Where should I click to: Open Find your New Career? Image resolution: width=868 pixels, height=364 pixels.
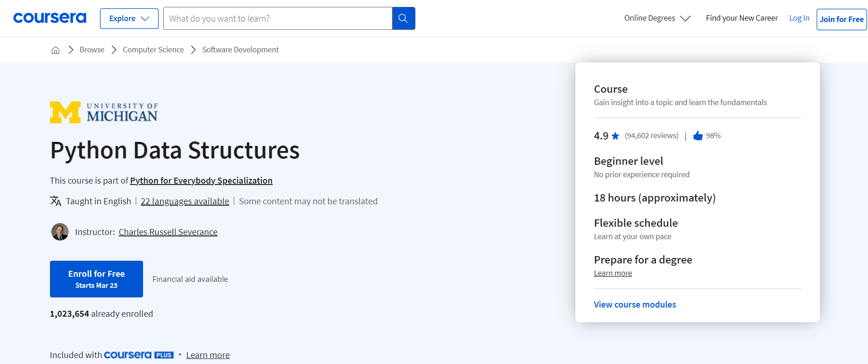coord(741,18)
